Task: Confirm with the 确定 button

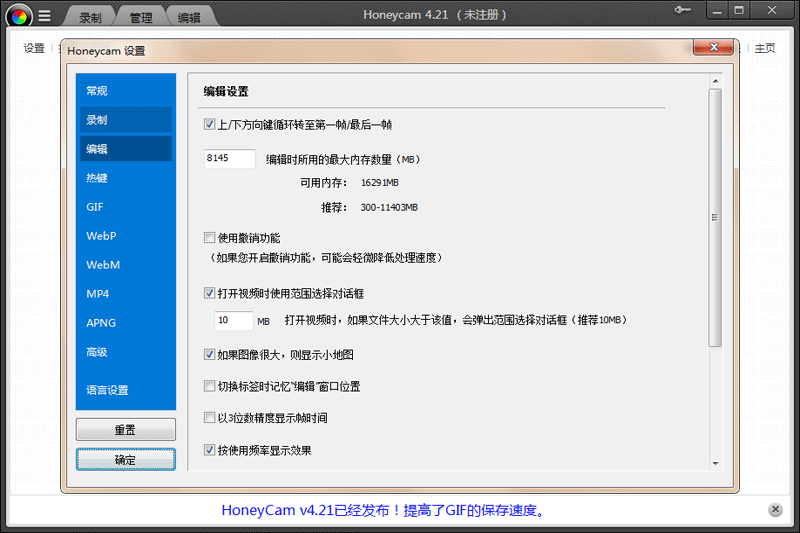Action: point(125,460)
